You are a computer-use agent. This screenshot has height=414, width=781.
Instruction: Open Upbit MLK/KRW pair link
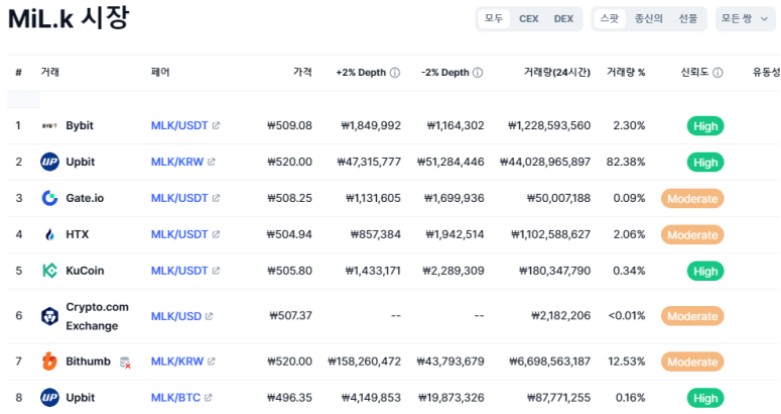177,162
